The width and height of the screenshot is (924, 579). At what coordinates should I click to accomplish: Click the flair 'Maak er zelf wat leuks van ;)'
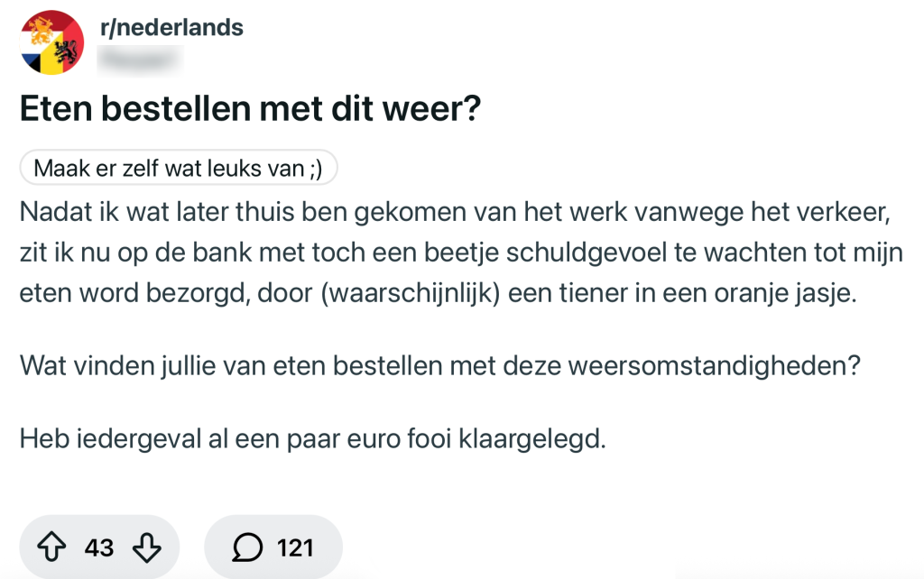click(x=178, y=168)
